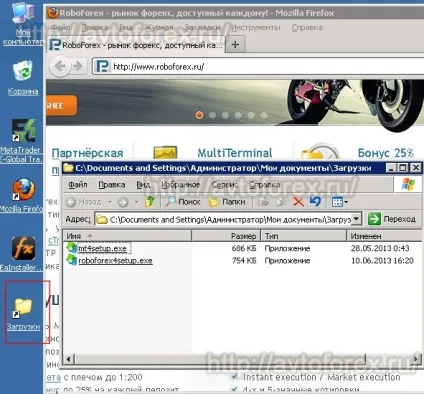Open a new Firefox tab with plus
The width and height of the screenshot is (424, 394).
pos(235,44)
